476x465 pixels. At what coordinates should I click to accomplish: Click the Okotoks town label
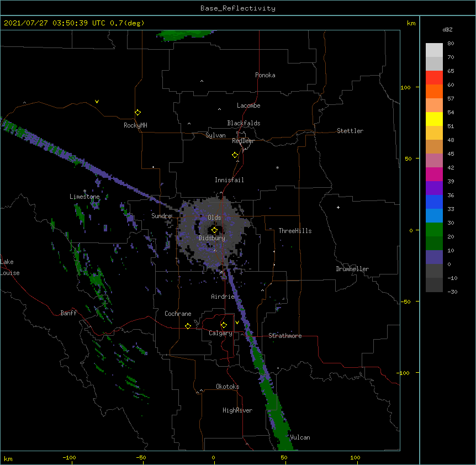coord(228,387)
